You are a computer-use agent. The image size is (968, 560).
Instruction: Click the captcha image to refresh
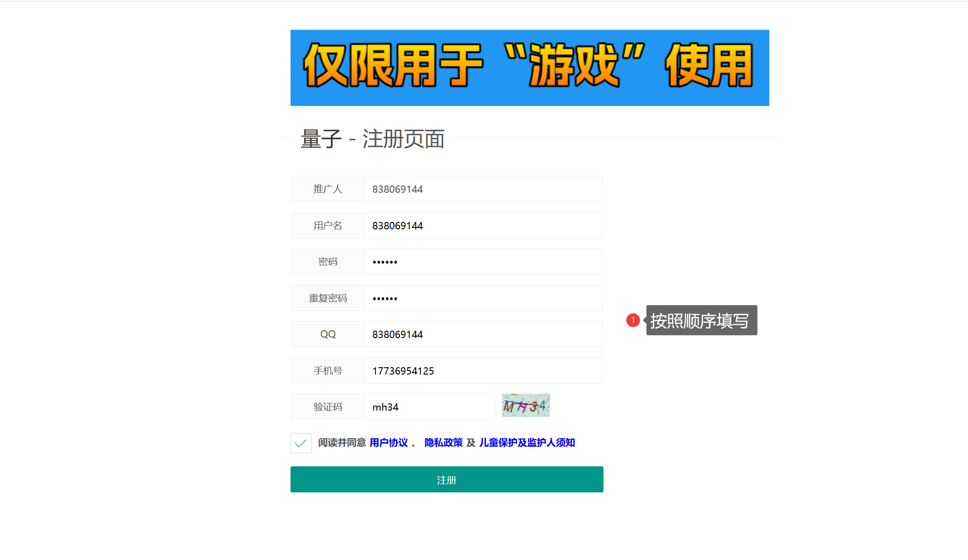coord(526,406)
